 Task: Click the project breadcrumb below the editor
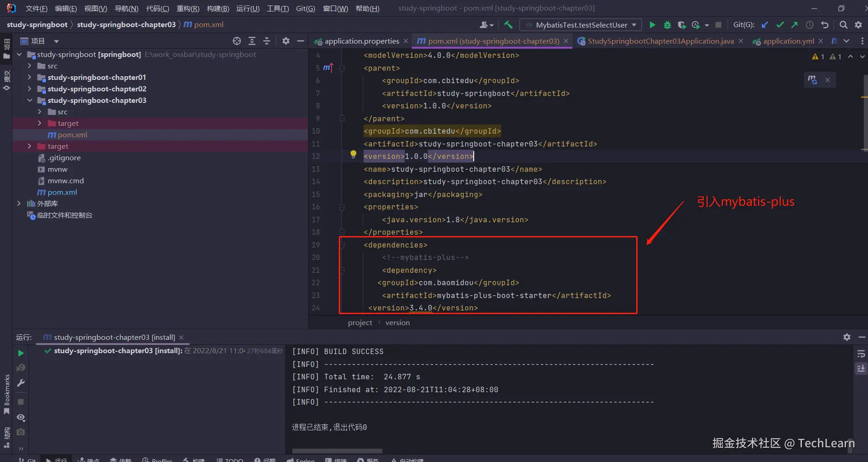click(360, 322)
